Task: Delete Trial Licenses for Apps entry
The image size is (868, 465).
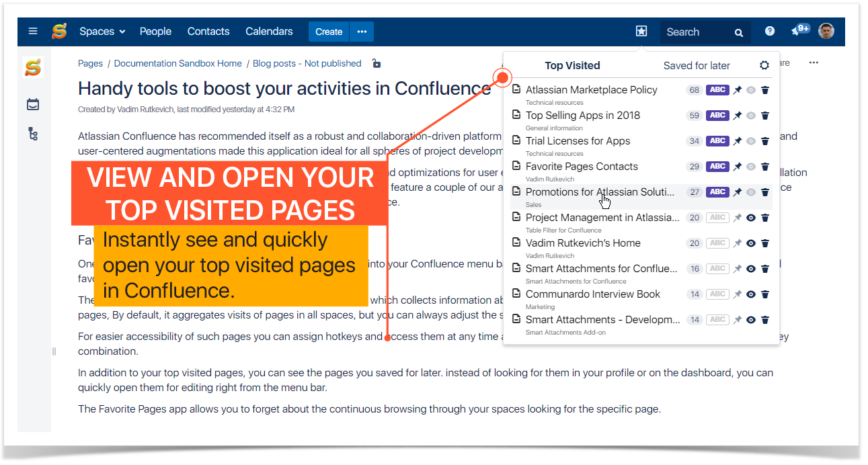Action: [765, 141]
